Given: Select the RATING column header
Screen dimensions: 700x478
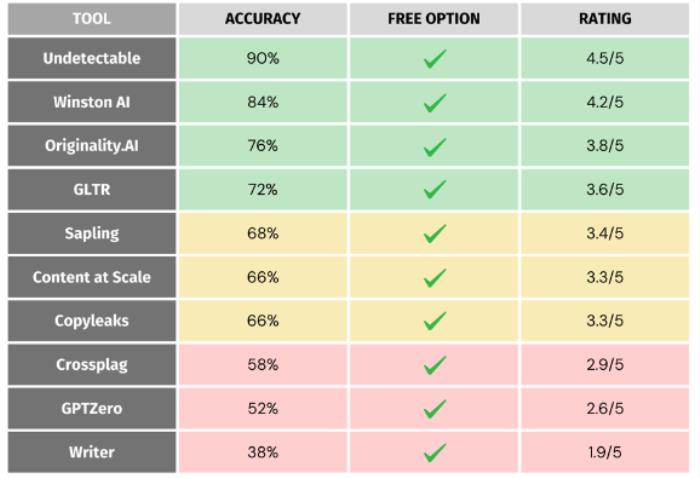Looking at the screenshot, I should [x=605, y=19].
